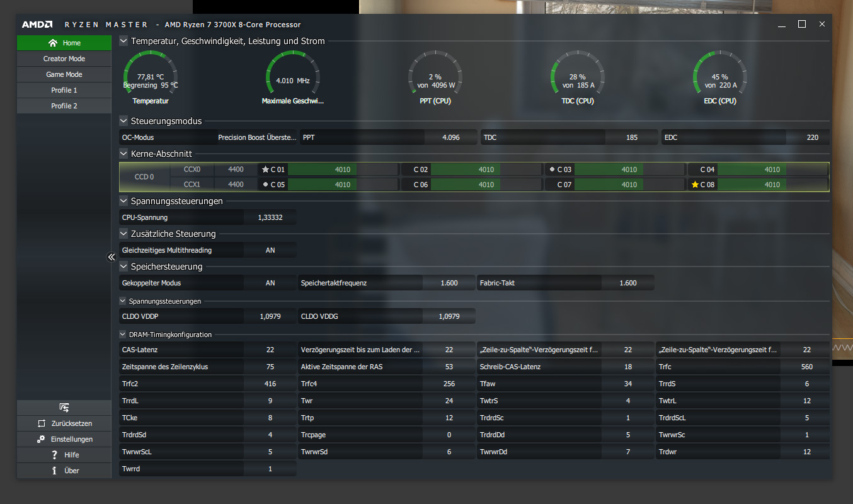This screenshot has width=853, height=504.
Task: Open the Über dialog
Action: 64,471
